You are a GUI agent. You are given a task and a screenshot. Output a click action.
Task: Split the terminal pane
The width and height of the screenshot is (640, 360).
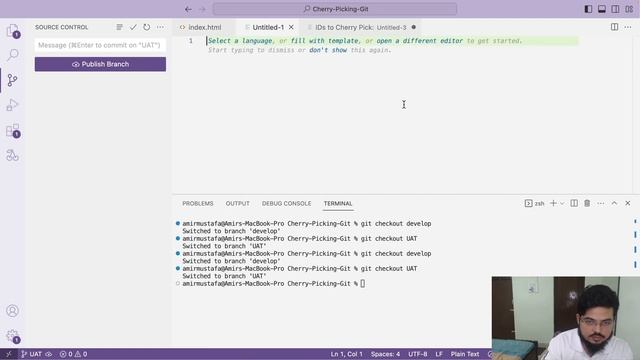coord(574,203)
